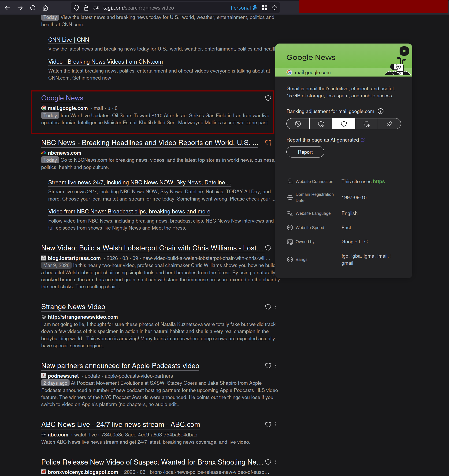Viewport: 449px width, 476px height.
Task: Open the CNN Live | CNN link
Action: pos(69,40)
